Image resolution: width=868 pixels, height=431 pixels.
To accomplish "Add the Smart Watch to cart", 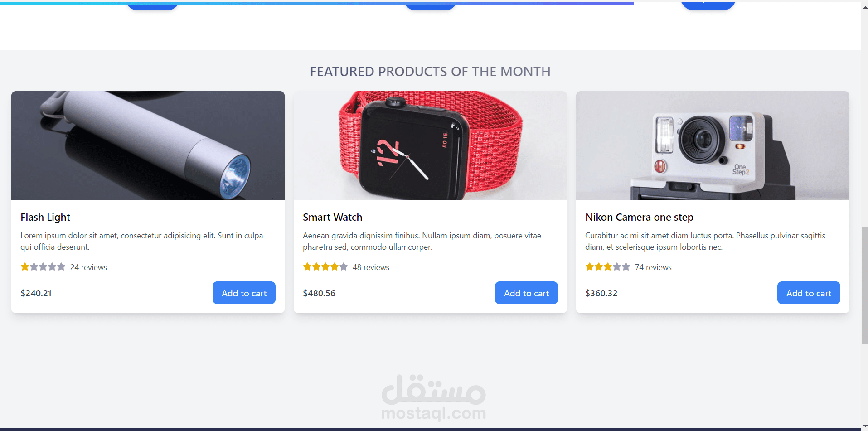I will click(x=526, y=293).
